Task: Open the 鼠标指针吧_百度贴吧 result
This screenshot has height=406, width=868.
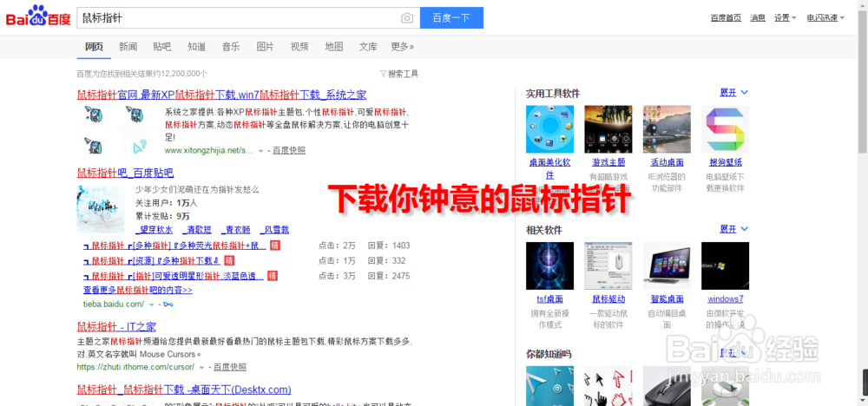Action: [x=125, y=173]
